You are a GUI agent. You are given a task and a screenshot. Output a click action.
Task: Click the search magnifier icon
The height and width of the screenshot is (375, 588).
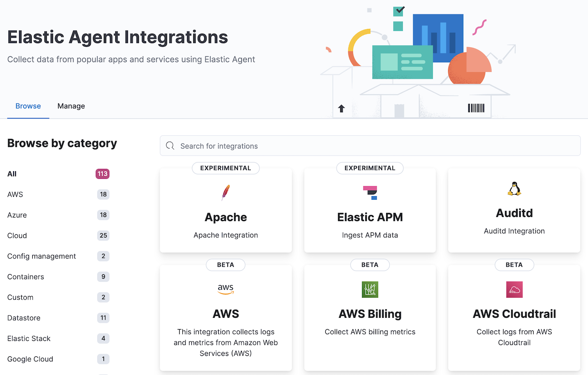pyautogui.click(x=170, y=145)
